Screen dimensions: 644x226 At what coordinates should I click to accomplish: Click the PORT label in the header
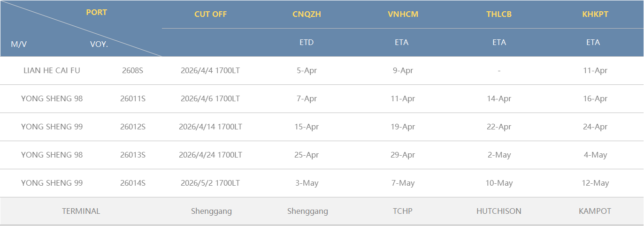click(96, 12)
